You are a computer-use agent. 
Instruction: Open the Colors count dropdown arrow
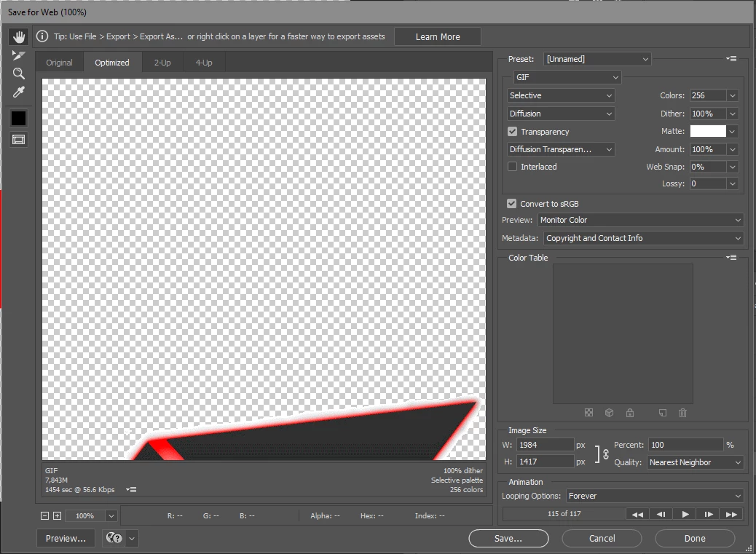[x=733, y=95]
